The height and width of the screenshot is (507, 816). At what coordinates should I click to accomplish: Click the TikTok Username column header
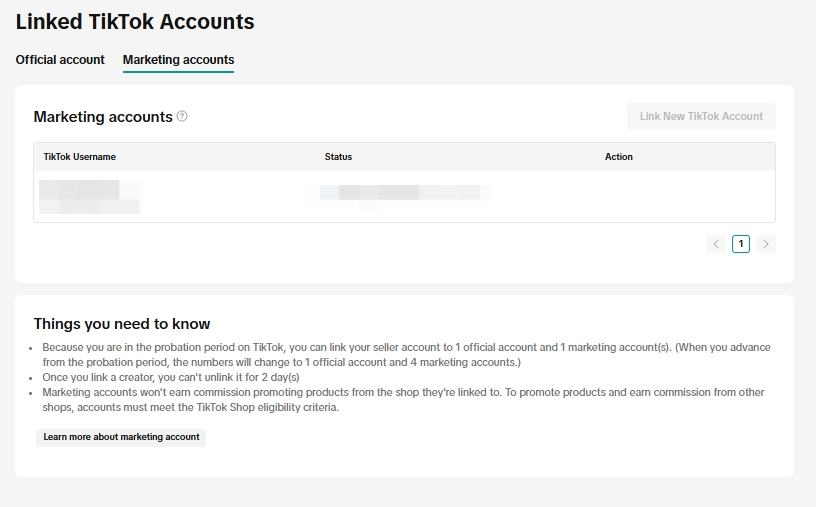point(80,157)
